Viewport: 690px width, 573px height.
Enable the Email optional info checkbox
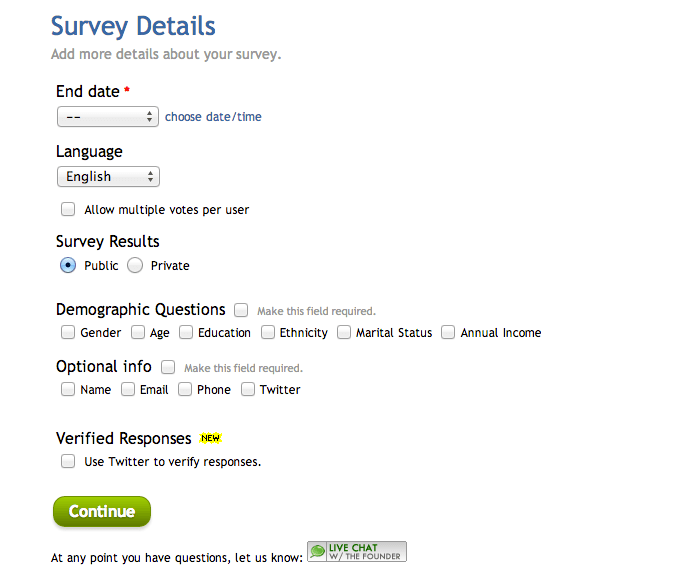(128, 389)
